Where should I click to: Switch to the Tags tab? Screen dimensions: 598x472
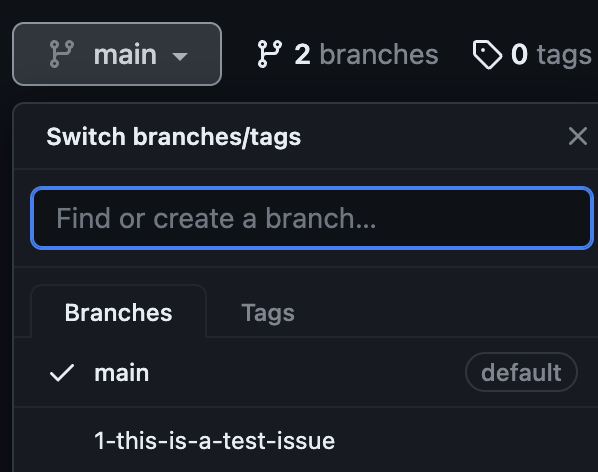pyautogui.click(x=268, y=313)
